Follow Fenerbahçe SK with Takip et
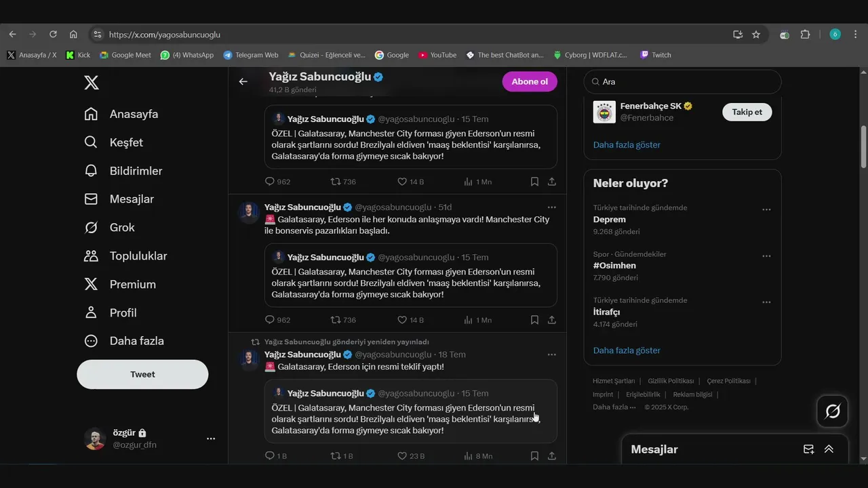 click(747, 112)
